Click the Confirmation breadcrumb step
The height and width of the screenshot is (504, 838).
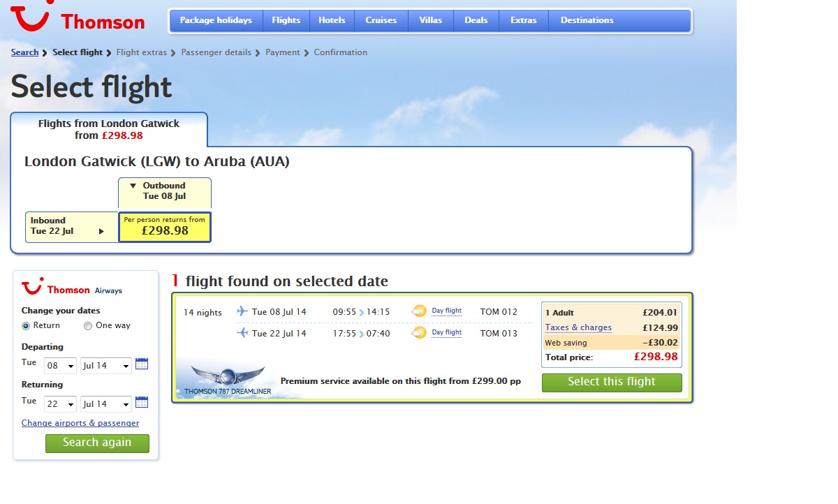tap(341, 52)
